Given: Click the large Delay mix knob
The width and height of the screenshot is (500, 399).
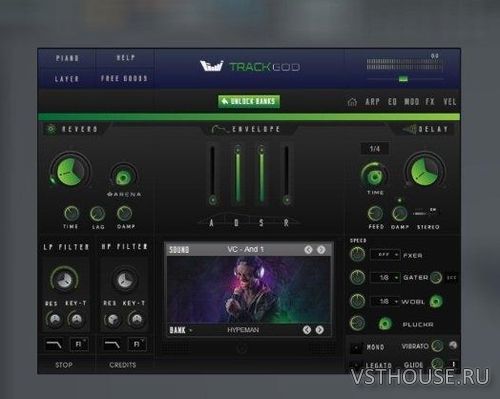Looking at the screenshot, I should point(425,171).
